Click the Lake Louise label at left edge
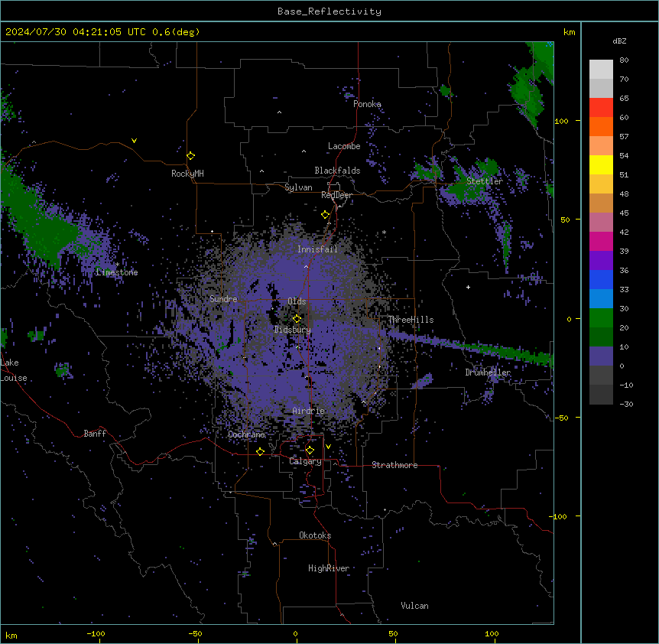659x644 pixels. tap(14, 370)
